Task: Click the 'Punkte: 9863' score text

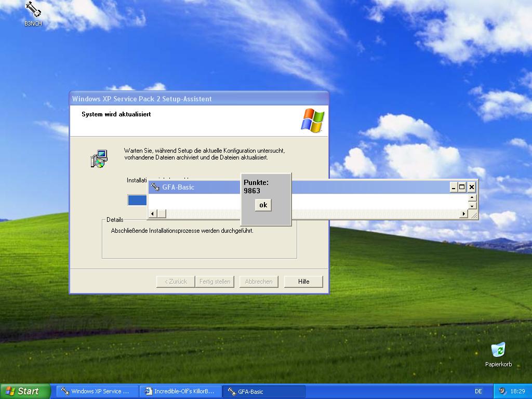Action: point(256,187)
